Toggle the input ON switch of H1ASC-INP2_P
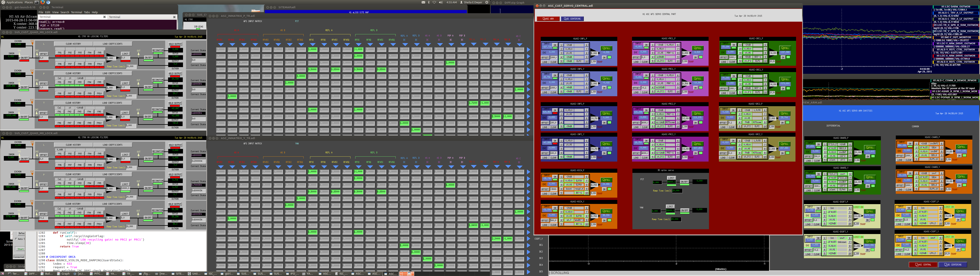The height and width of the screenshot is (276, 980). tap(555, 110)
